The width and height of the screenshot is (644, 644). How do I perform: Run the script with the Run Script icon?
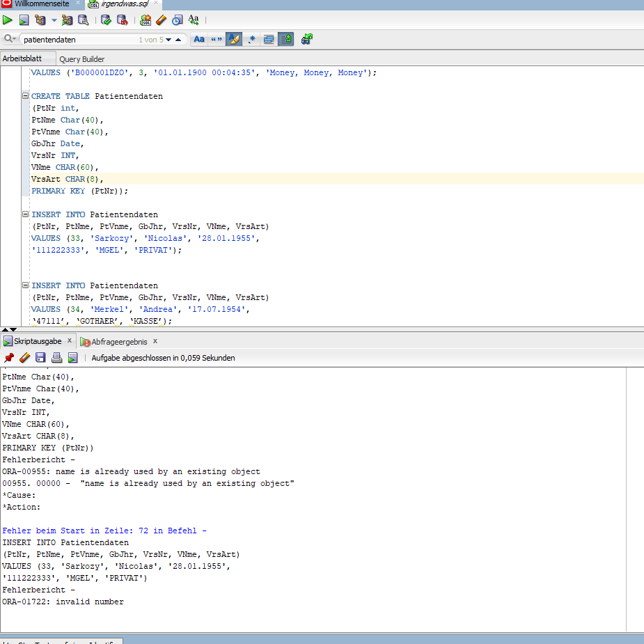tap(24, 19)
